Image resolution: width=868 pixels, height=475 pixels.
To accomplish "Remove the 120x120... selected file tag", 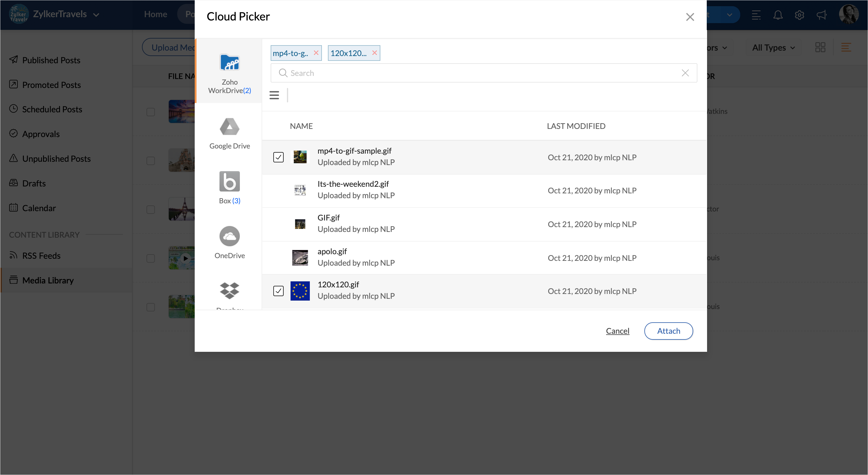I will point(374,53).
